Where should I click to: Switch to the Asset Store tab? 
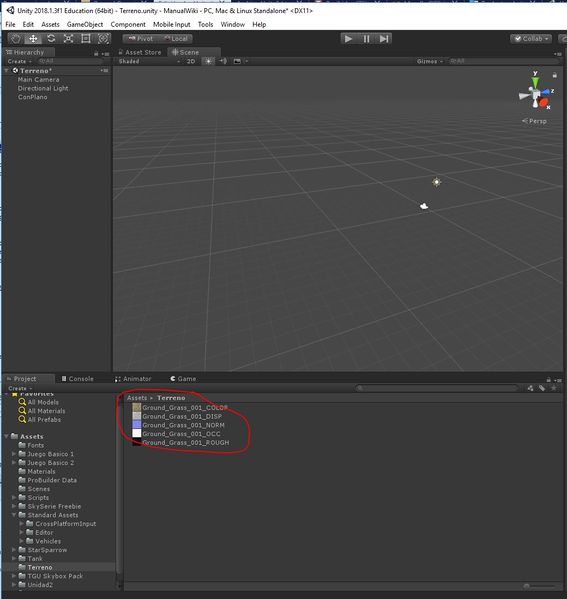coord(140,52)
